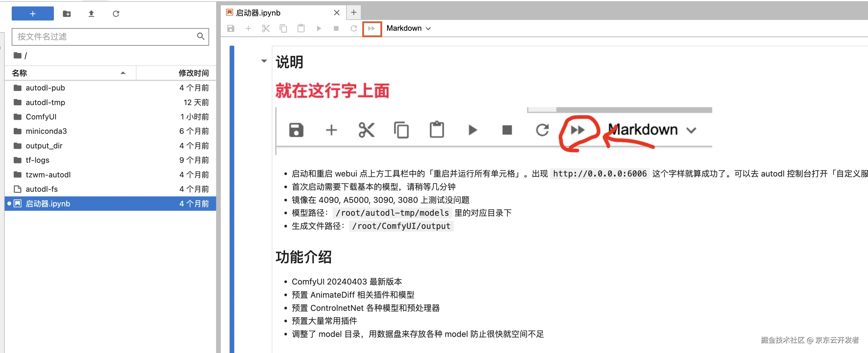Insert a cell below using the plus icon

[248, 29]
